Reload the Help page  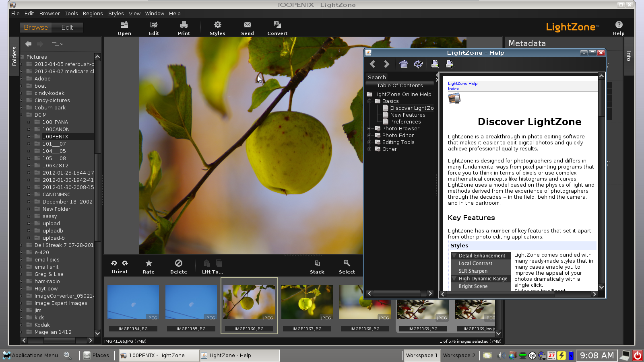click(x=418, y=64)
